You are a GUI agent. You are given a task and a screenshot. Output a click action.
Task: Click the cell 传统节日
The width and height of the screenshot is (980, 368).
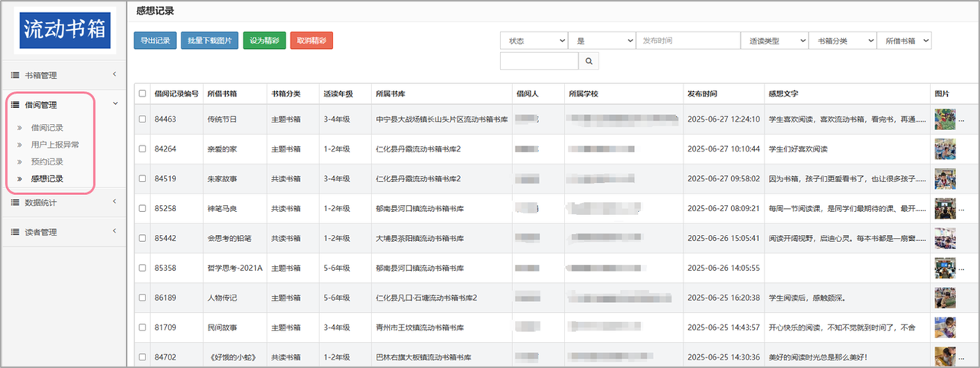tap(222, 119)
